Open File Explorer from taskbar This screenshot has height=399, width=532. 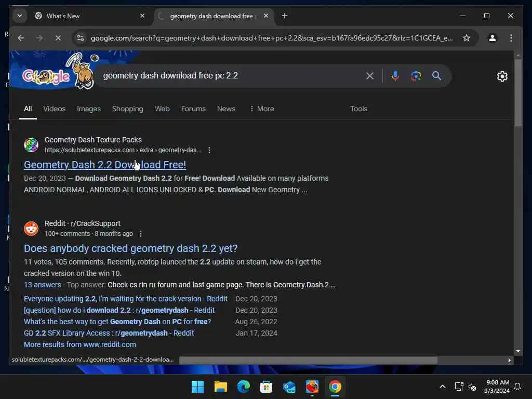[220, 387]
